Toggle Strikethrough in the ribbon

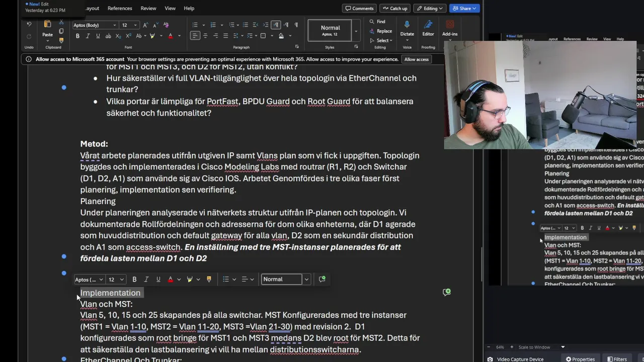point(108,36)
